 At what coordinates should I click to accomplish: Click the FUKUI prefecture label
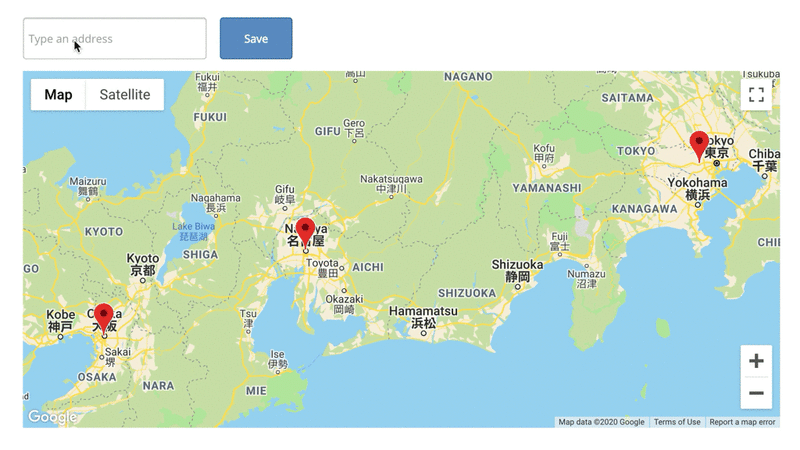(210, 117)
